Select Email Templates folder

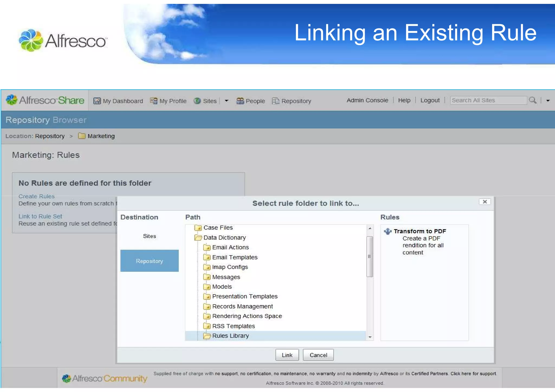coord(235,257)
